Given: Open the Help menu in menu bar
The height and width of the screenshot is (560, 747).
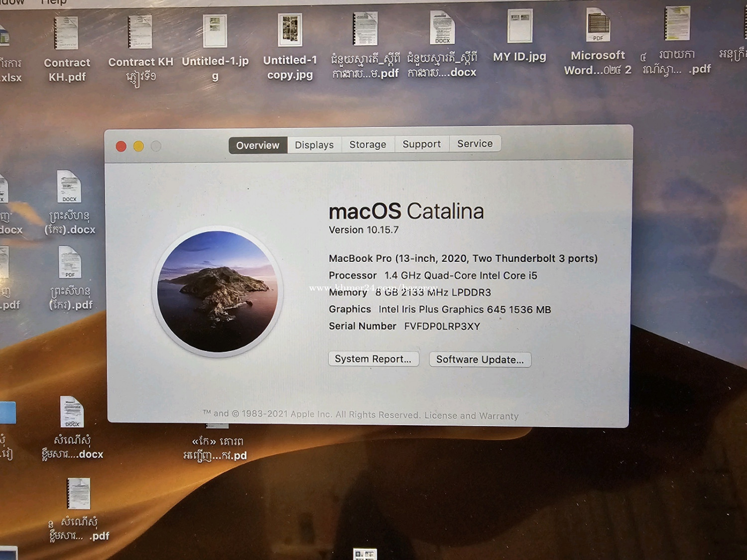Looking at the screenshot, I should click(x=54, y=2).
